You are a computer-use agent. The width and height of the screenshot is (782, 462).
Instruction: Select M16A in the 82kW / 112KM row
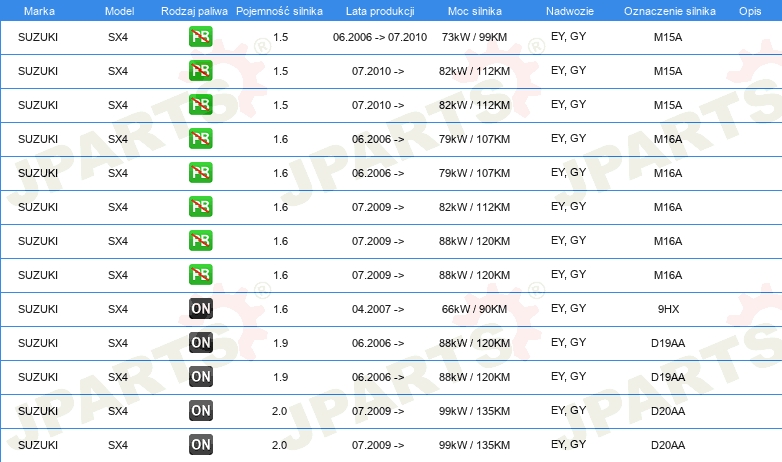pyautogui.click(x=668, y=207)
